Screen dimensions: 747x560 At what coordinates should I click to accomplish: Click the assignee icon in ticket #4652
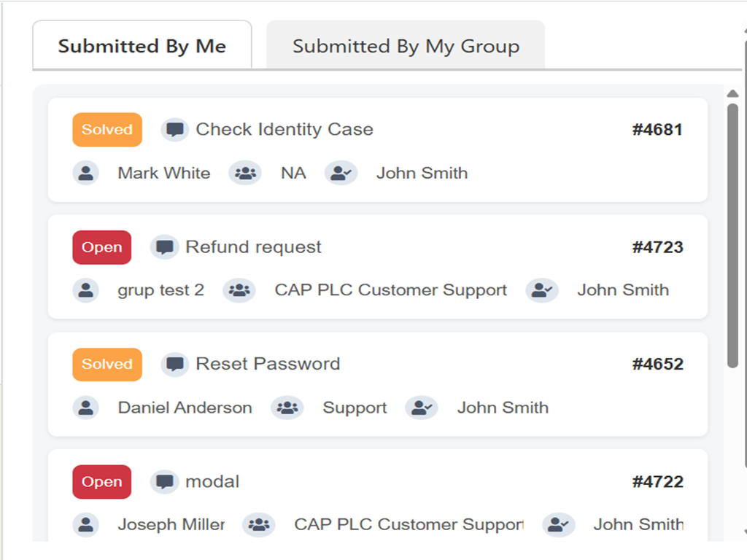tap(422, 408)
